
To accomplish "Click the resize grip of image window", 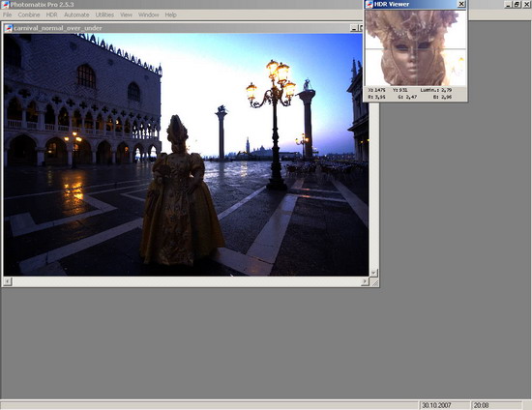I will click(374, 282).
